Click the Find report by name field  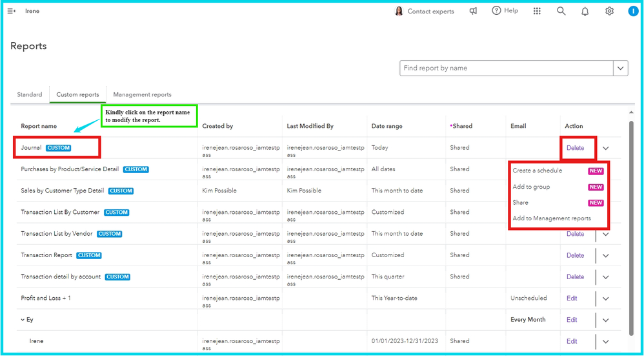507,68
